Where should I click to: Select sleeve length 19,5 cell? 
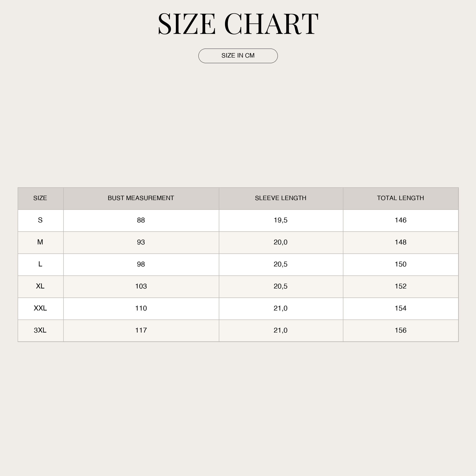[x=281, y=221]
